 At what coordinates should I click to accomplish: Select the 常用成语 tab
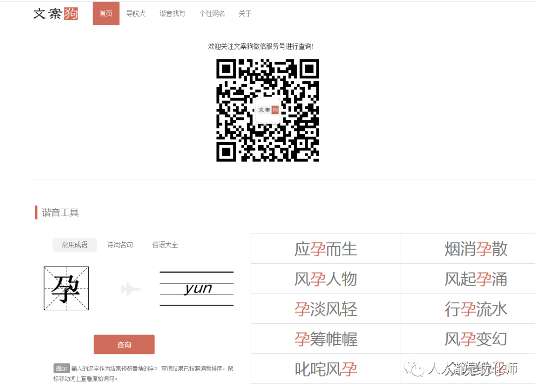coord(75,244)
